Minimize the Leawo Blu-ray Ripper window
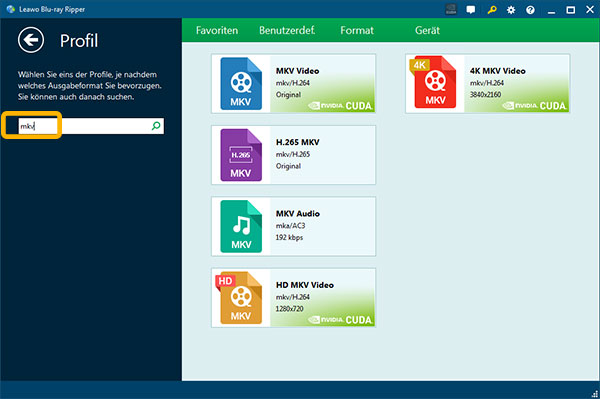 551,11
